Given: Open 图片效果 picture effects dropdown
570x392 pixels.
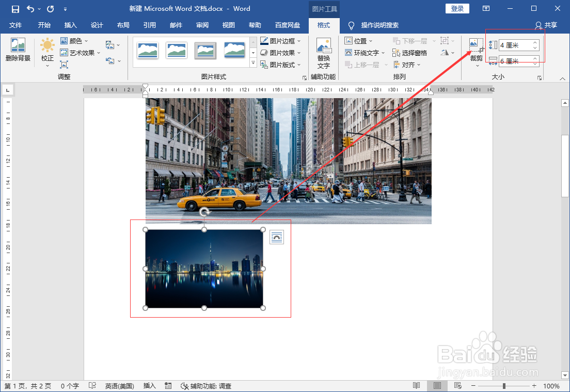Looking at the screenshot, I should 281,53.
